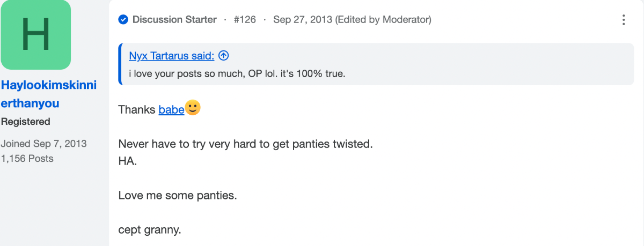The width and height of the screenshot is (644, 246).
Task: Click the babe hyperlink
Action: click(x=172, y=109)
